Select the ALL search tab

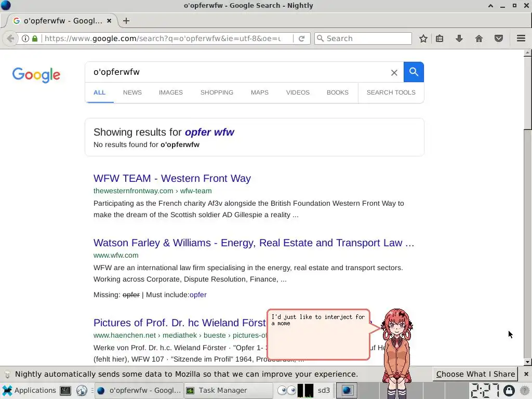pyautogui.click(x=99, y=92)
